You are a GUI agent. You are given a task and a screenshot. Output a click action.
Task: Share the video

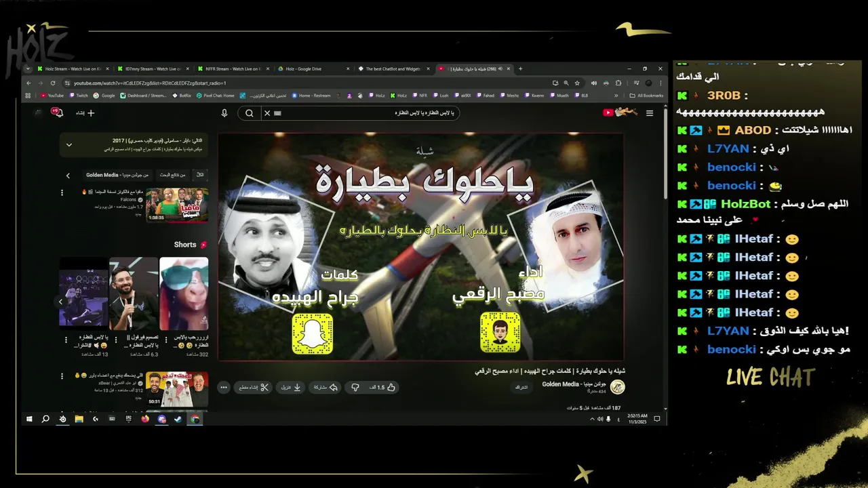tap(325, 388)
